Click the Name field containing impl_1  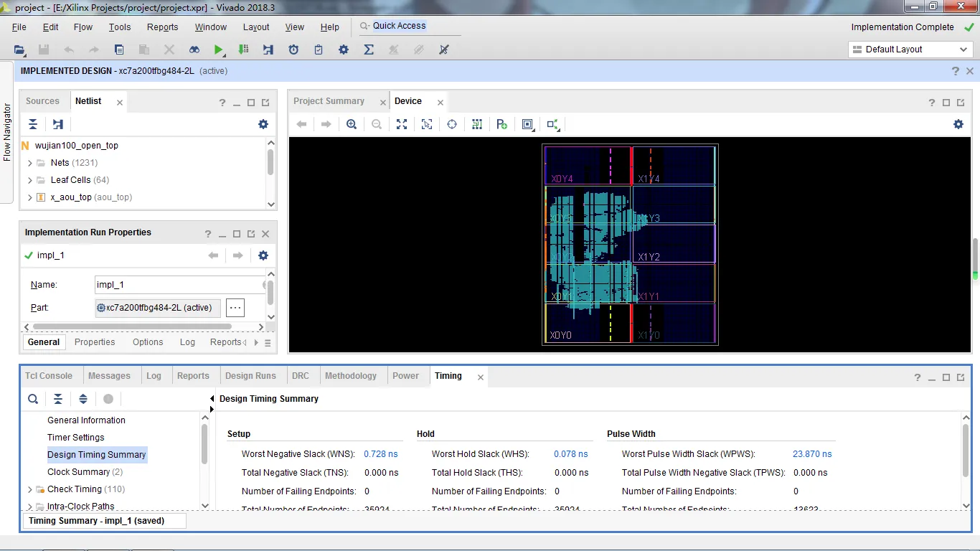click(179, 285)
